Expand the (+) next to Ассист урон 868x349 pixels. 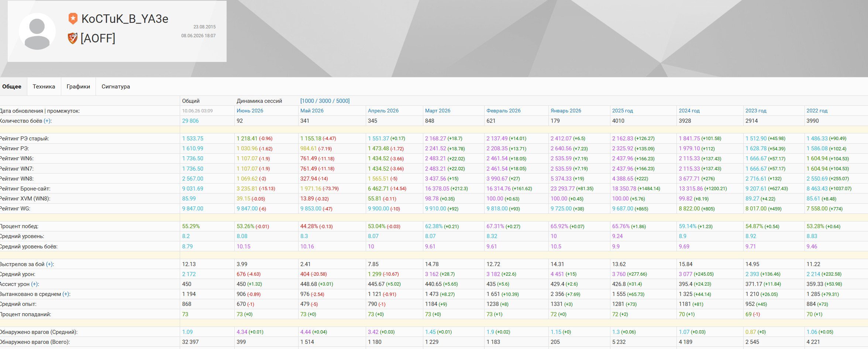(x=35, y=284)
